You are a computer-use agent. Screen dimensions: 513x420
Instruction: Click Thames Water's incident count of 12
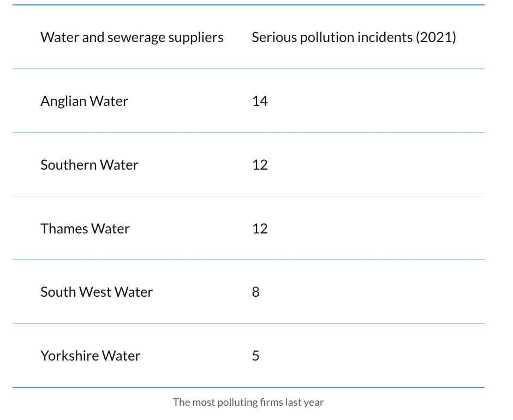coord(260,229)
